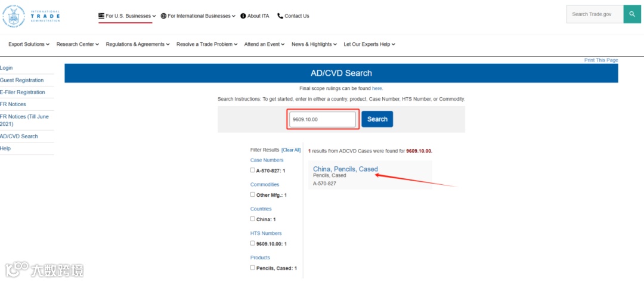The height and width of the screenshot is (282, 644).
Task: Click the Commodities filter heading
Action: coord(265,185)
